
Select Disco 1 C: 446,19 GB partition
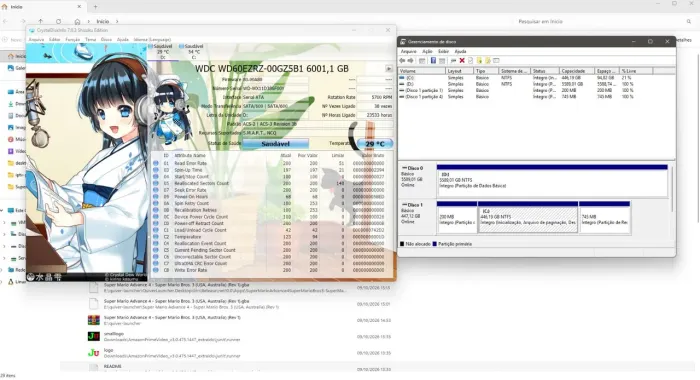pyautogui.click(x=528, y=217)
